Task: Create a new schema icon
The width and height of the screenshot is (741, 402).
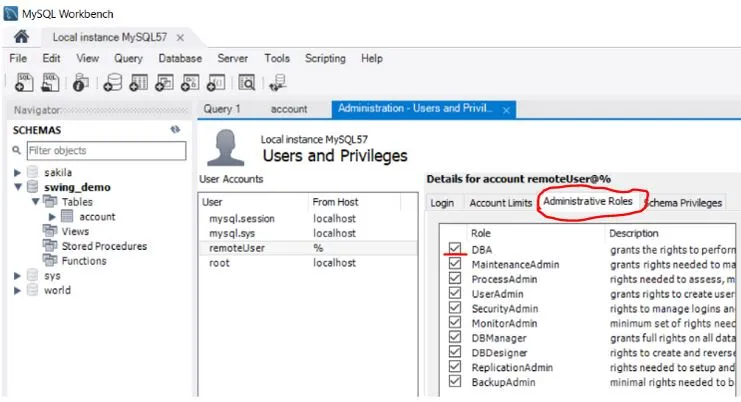Action: pyautogui.click(x=112, y=82)
